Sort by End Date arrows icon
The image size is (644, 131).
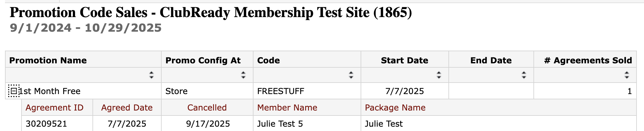[x=524, y=75]
